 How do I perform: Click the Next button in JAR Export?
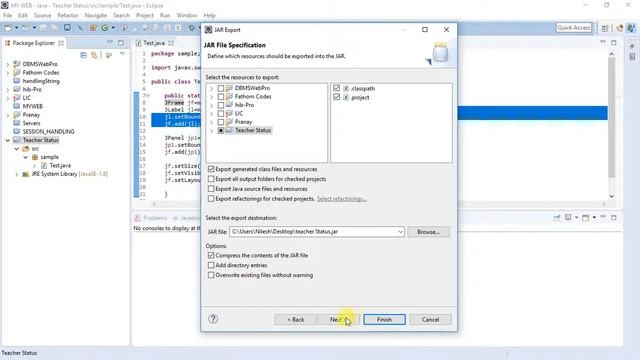(x=338, y=320)
